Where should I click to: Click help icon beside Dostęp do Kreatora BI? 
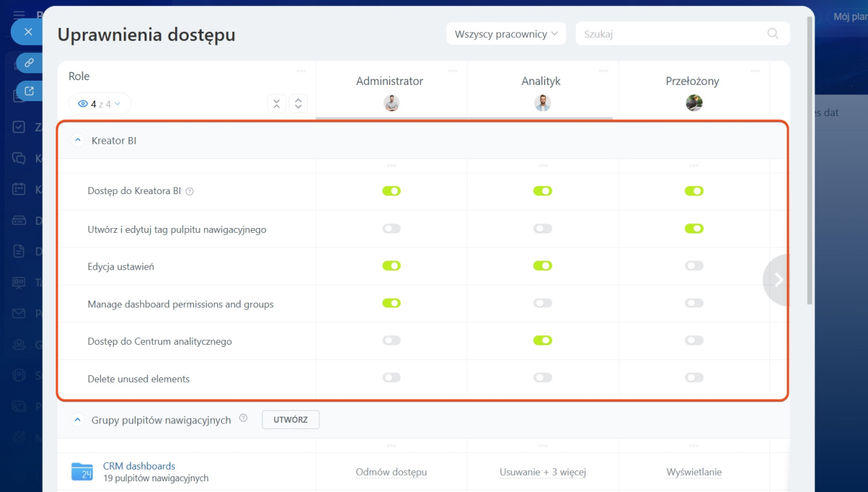190,191
